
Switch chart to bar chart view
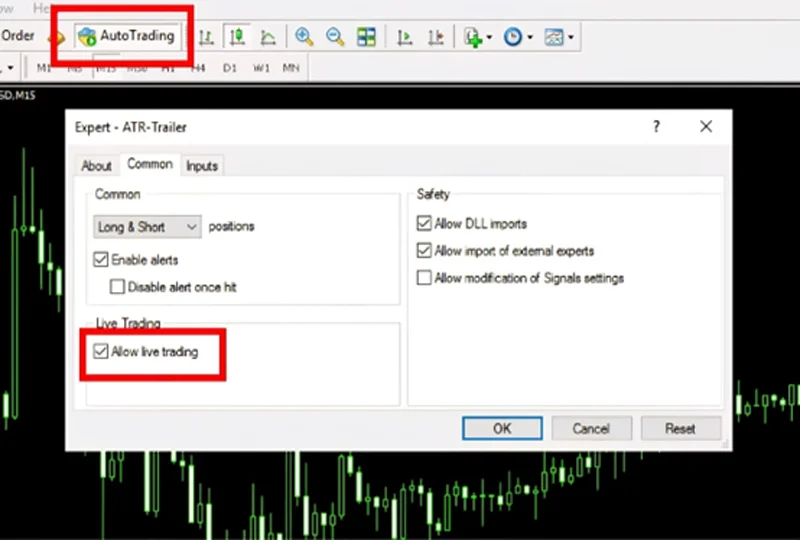pyautogui.click(x=206, y=37)
